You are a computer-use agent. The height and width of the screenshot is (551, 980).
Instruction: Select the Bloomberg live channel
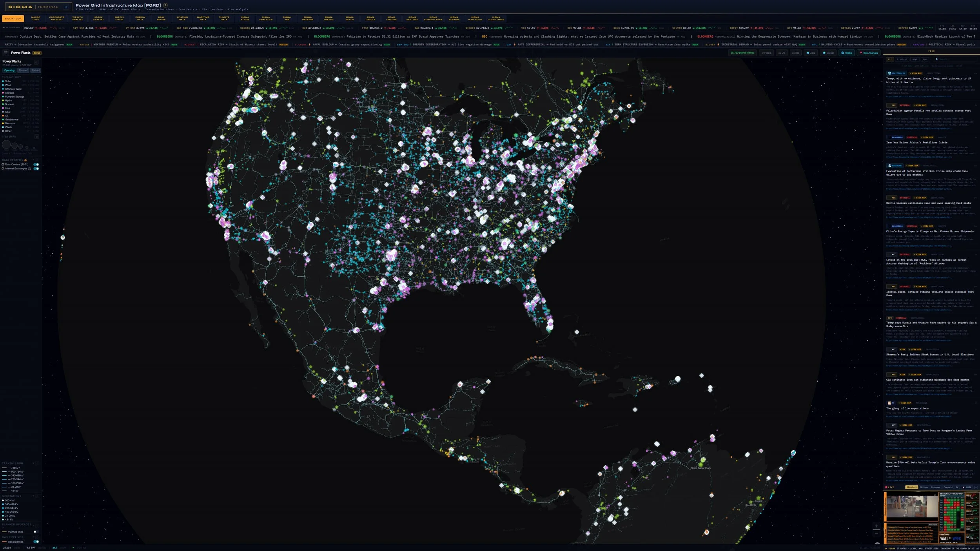(911, 487)
